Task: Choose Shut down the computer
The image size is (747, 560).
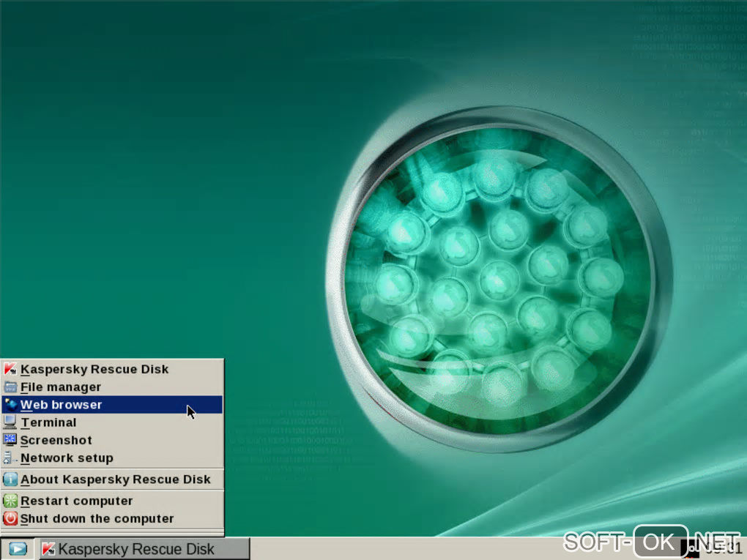Action: (x=112, y=518)
